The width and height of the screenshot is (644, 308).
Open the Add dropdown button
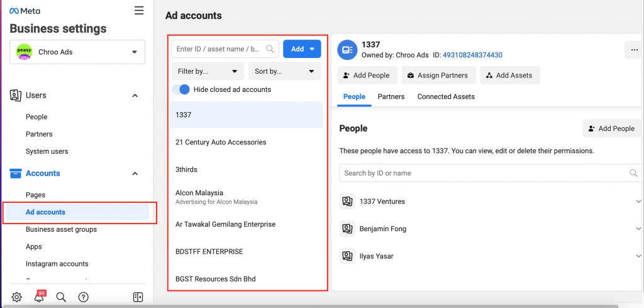click(x=303, y=49)
